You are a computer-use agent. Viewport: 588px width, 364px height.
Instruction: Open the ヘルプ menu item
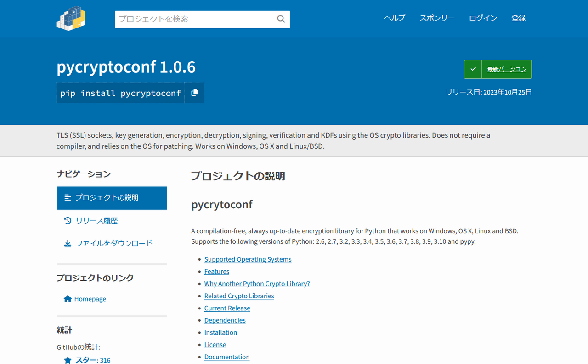[395, 18]
